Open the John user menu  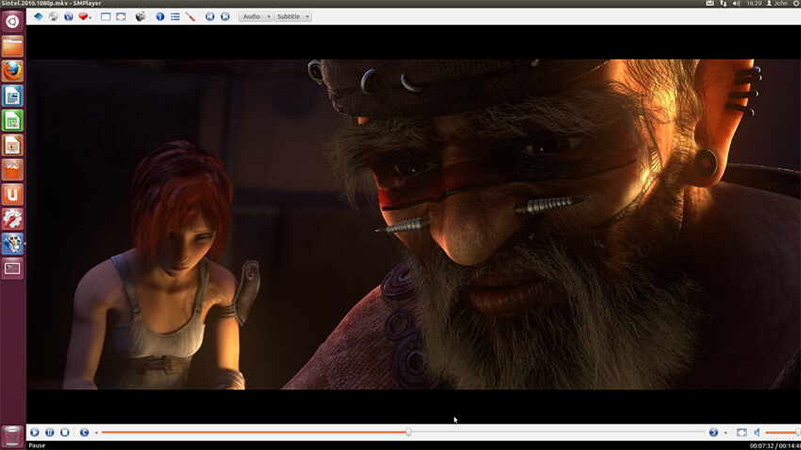(x=777, y=3)
